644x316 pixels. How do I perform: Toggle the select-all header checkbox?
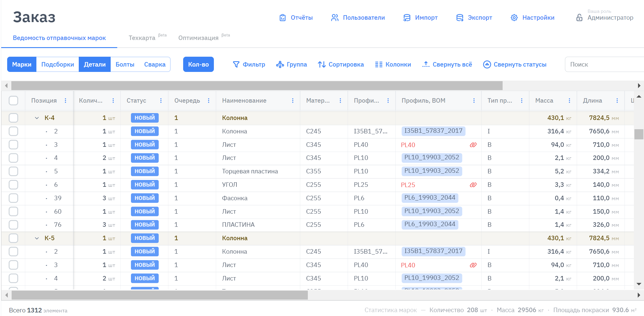click(13, 101)
